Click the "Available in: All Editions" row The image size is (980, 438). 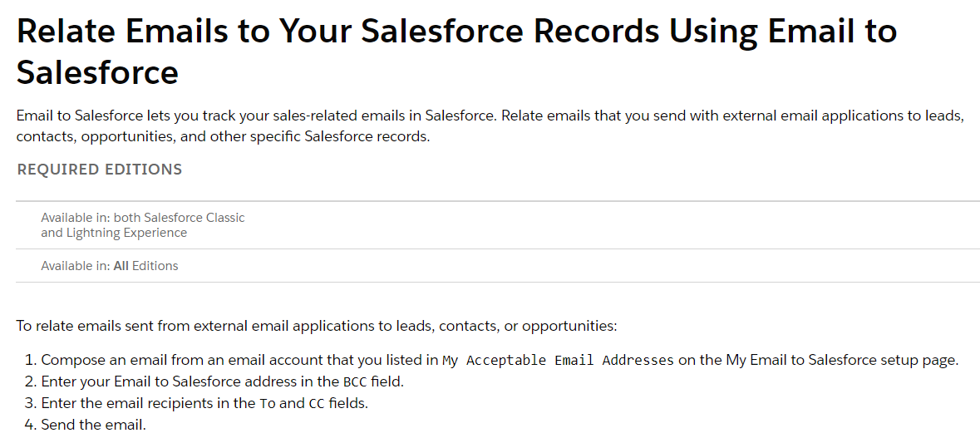(110, 266)
